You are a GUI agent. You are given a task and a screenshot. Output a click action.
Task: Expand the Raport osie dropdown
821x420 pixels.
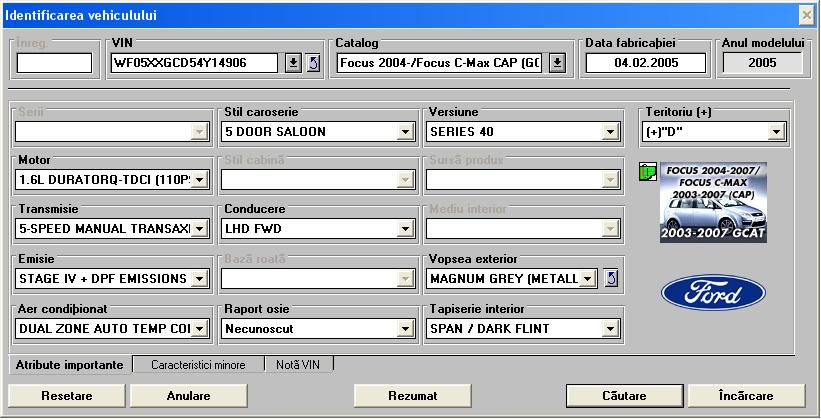[405, 328]
